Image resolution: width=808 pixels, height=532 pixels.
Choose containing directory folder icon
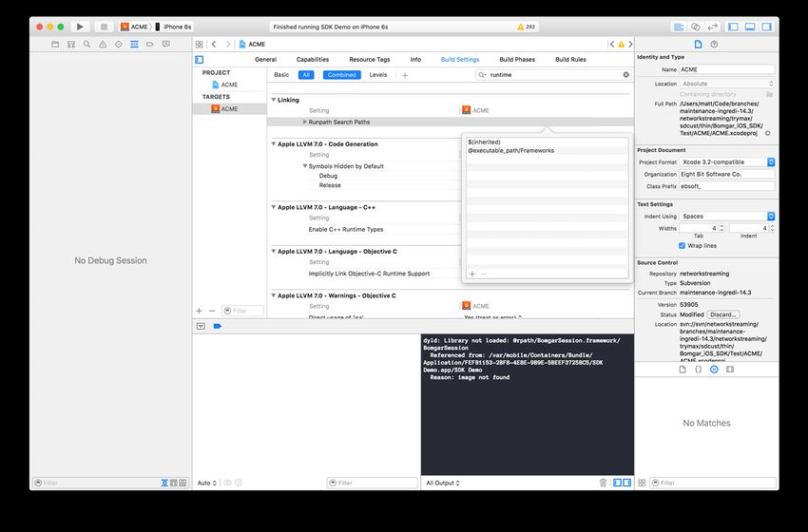(769, 94)
